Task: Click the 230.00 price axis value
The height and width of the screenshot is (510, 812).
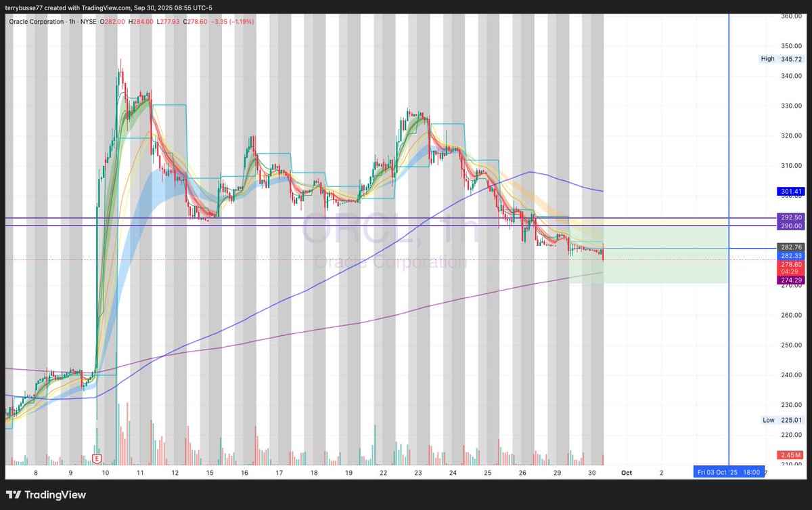Action: click(791, 404)
